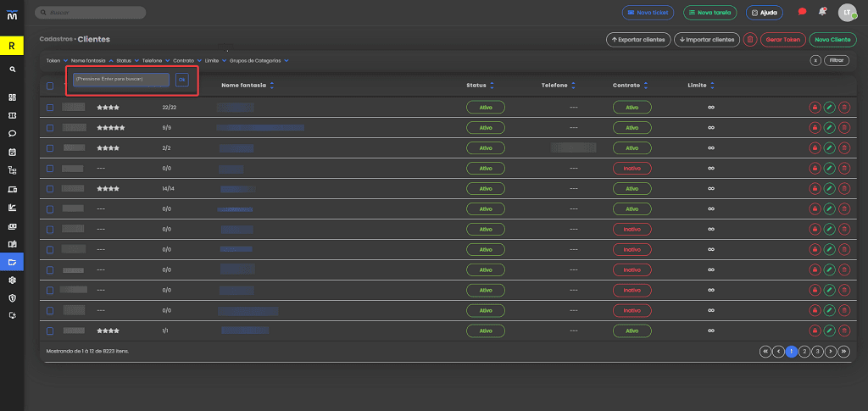Focus the 'Pressione Enter para buscar' filter field

pos(121,80)
